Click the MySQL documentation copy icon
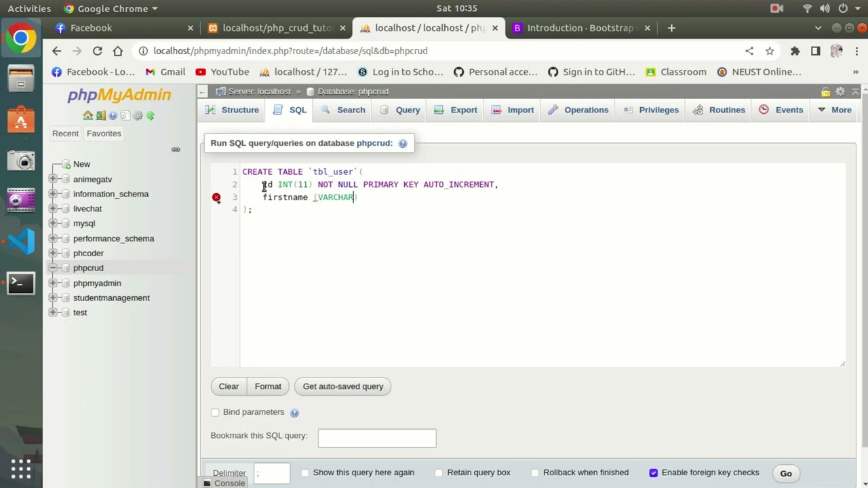Image resolution: width=868 pixels, height=488 pixels. tap(125, 116)
